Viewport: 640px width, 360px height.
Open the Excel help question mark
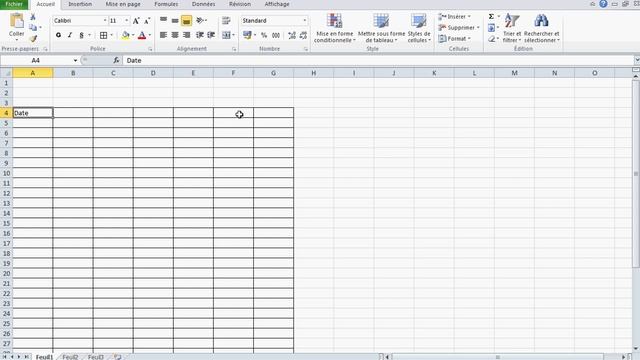(x=603, y=4)
